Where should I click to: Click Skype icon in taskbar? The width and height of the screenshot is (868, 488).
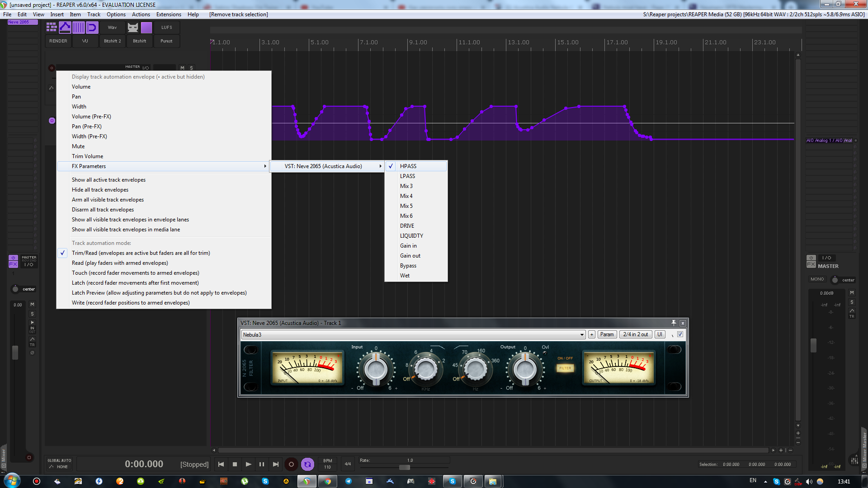pyautogui.click(x=452, y=481)
